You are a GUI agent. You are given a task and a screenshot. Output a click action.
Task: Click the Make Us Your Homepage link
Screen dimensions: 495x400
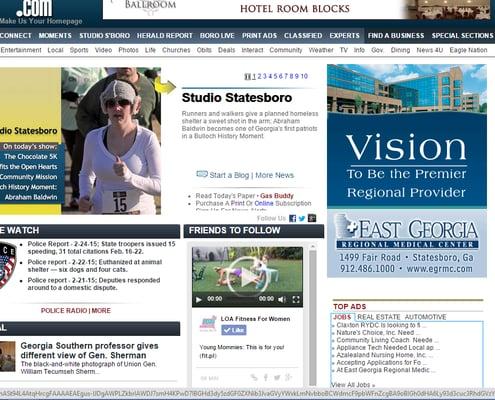point(41,21)
